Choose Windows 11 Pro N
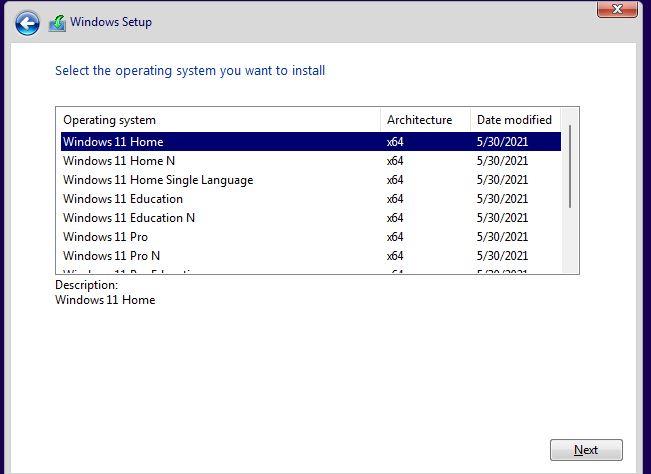The width and height of the screenshot is (651, 474). pyautogui.click(x=311, y=256)
